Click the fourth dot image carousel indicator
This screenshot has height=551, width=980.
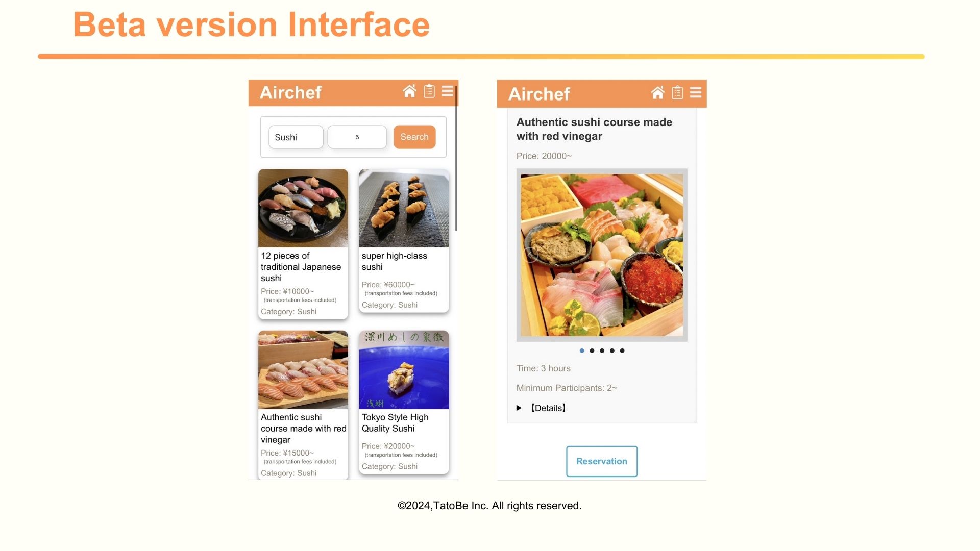click(x=612, y=350)
